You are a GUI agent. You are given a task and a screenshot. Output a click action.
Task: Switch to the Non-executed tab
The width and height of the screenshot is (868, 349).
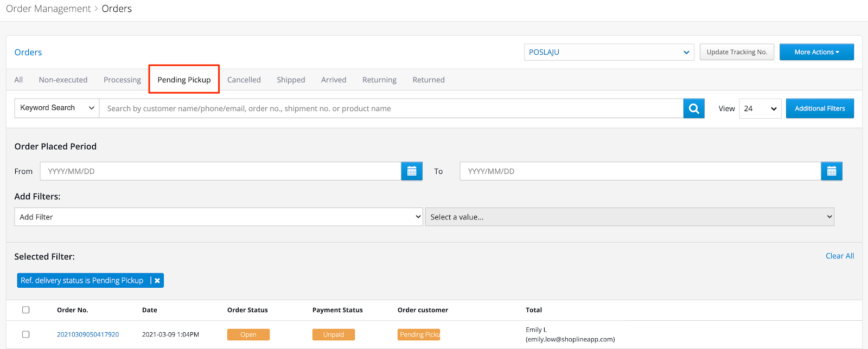tap(63, 80)
